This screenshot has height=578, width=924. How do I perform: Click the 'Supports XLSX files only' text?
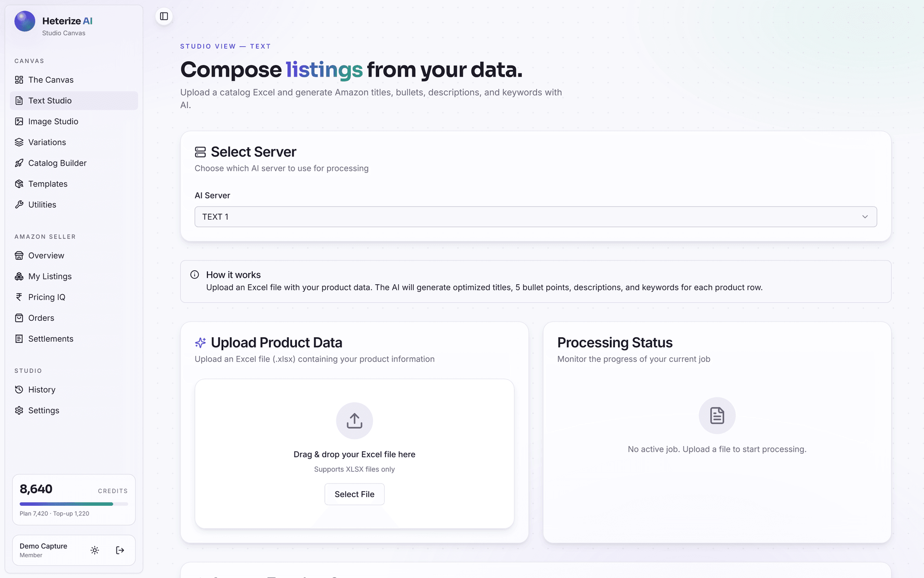click(x=355, y=469)
